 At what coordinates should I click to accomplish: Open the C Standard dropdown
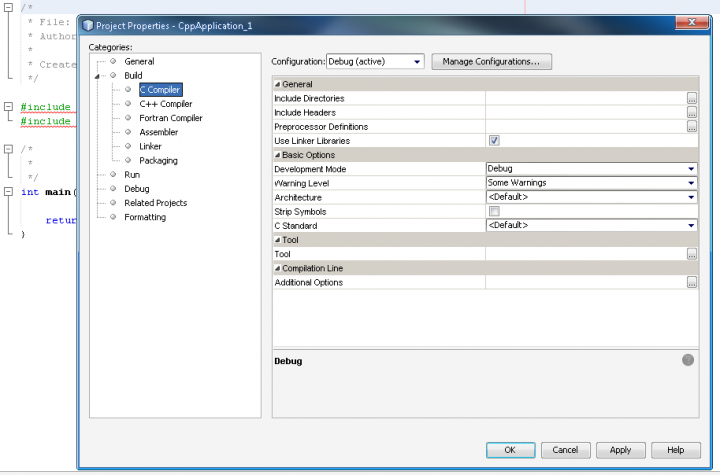coord(591,225)
